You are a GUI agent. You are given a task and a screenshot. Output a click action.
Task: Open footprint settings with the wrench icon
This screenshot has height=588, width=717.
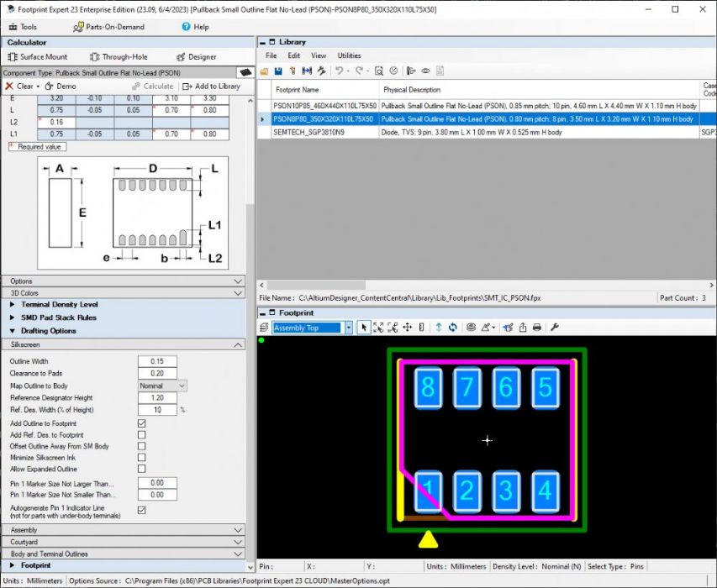(555, 328)
